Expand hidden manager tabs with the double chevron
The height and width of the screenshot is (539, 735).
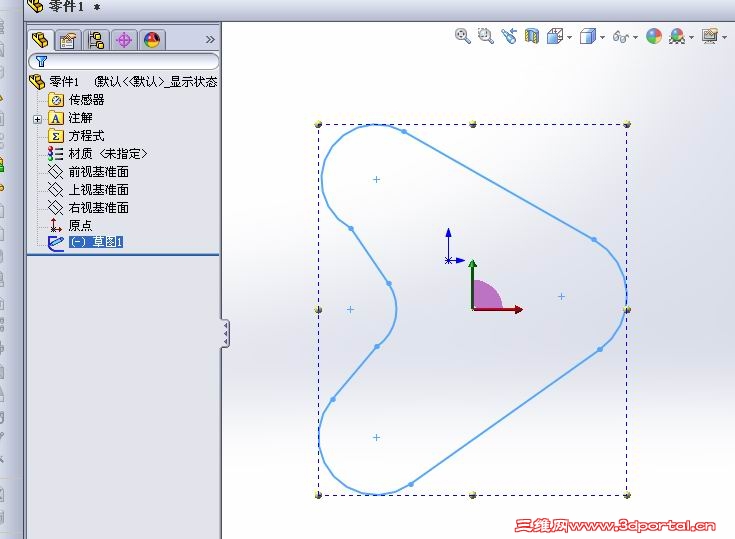[210, 40]
